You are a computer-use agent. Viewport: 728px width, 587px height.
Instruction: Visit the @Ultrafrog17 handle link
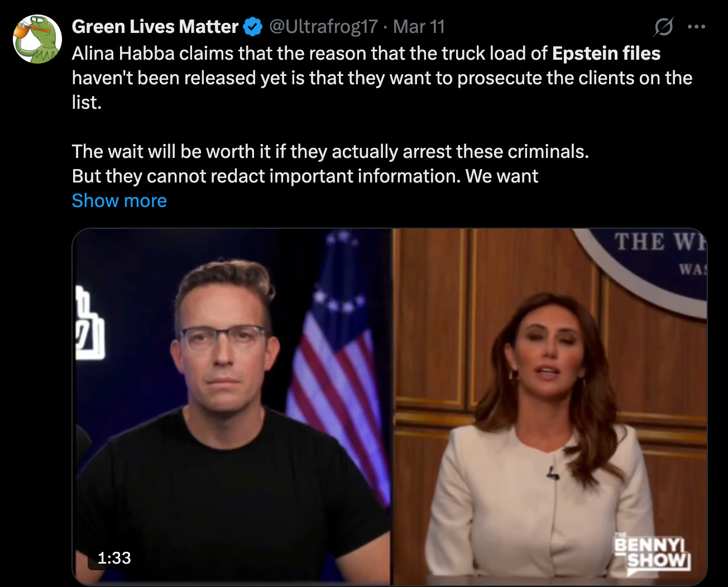click(x=324, y=26)
